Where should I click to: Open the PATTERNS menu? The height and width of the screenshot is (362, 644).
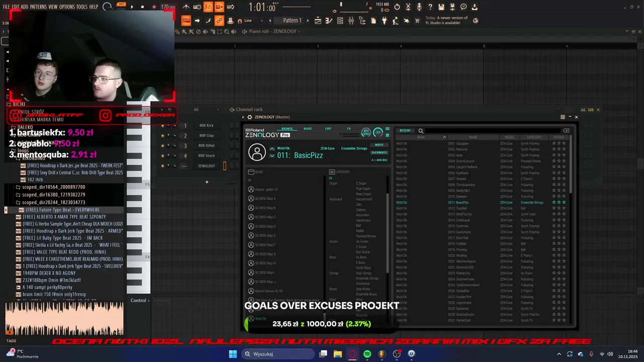coord(38,7)
